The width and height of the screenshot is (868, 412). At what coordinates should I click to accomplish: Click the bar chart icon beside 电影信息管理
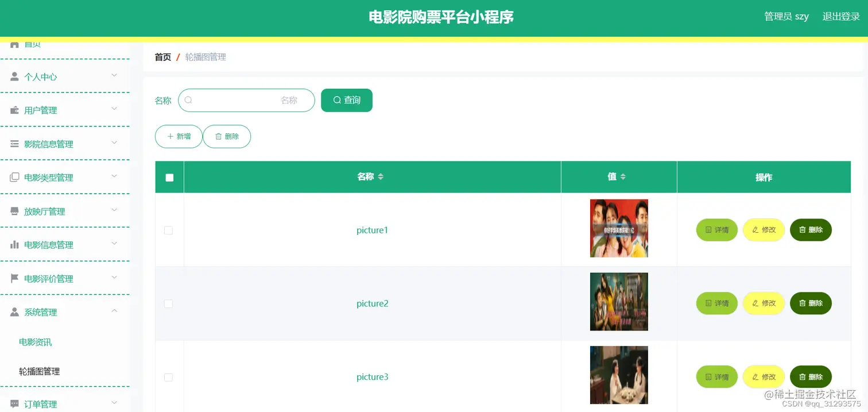(14, 244)
